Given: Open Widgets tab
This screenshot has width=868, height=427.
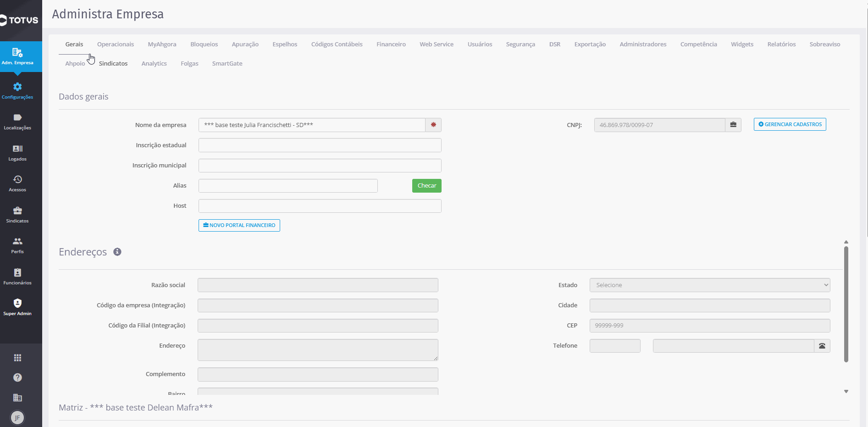Looking at the screenshot, I should click(x=742, y=44).
